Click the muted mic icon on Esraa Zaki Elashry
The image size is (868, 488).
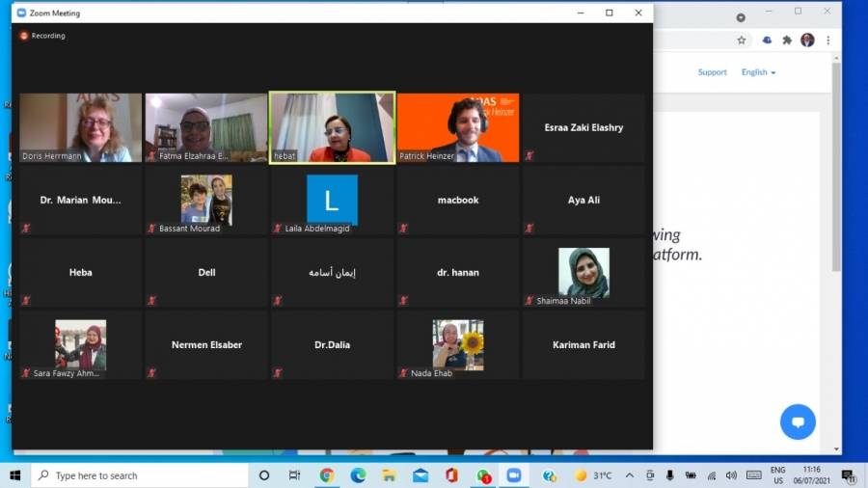(x=529, y=156)
